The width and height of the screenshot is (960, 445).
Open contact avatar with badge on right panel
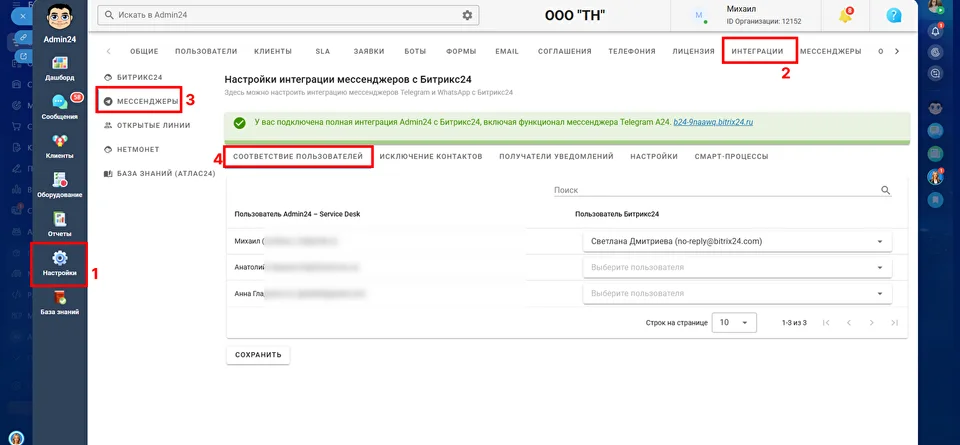tap(935, 177)
